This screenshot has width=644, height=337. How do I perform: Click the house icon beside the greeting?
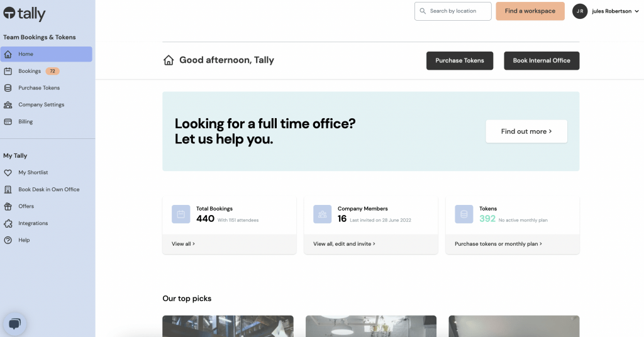pos(169,60)
